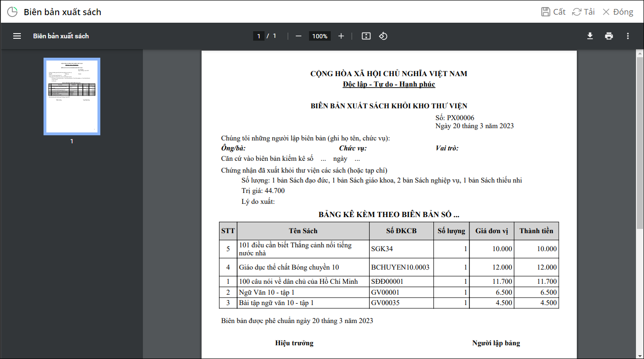Zoom out with the minus icon
The height and width of the screenshot is (359, 644).
point(299,36)
